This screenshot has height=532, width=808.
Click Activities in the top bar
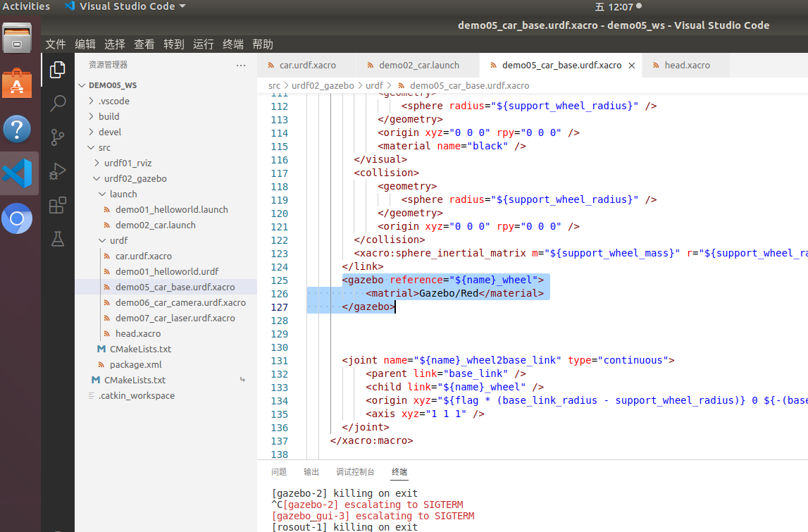point(26,6)
